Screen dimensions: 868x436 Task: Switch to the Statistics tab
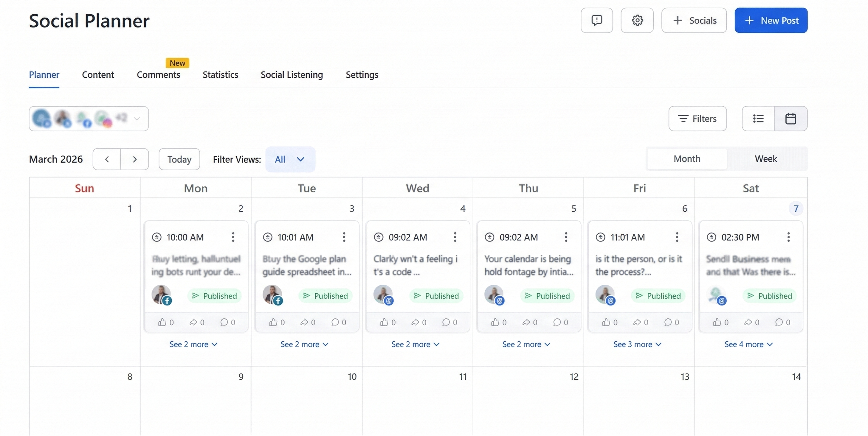click(220, 75)
